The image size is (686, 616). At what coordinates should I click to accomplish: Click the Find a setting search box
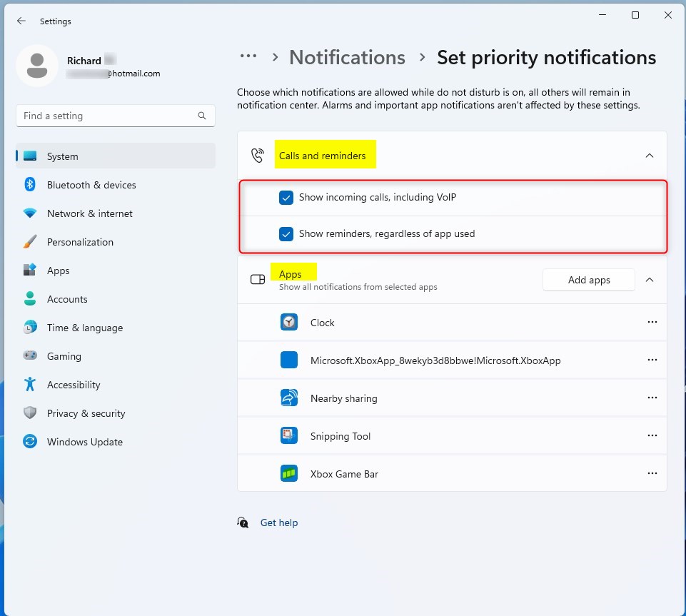[116, 116]
